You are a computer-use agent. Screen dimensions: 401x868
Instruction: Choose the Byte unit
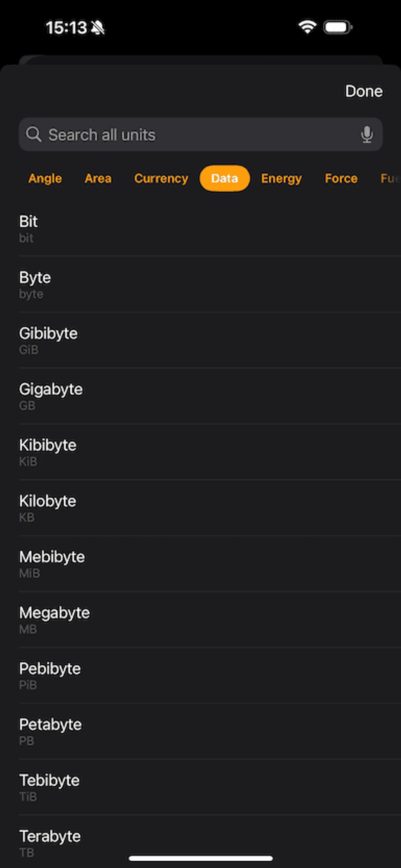[x=210, y=284]
